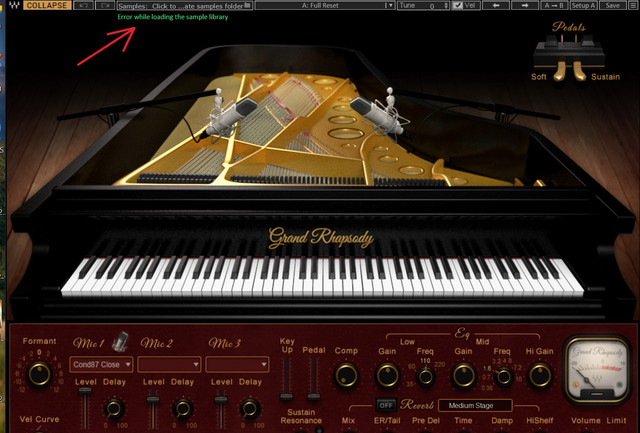Click the Tune value stepper arrows

click(x=446, y=6)
